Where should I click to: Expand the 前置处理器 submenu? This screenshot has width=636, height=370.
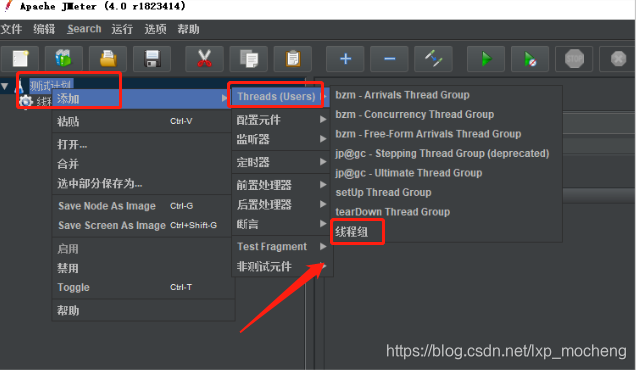pyautogui.click(x=281, y=185)
